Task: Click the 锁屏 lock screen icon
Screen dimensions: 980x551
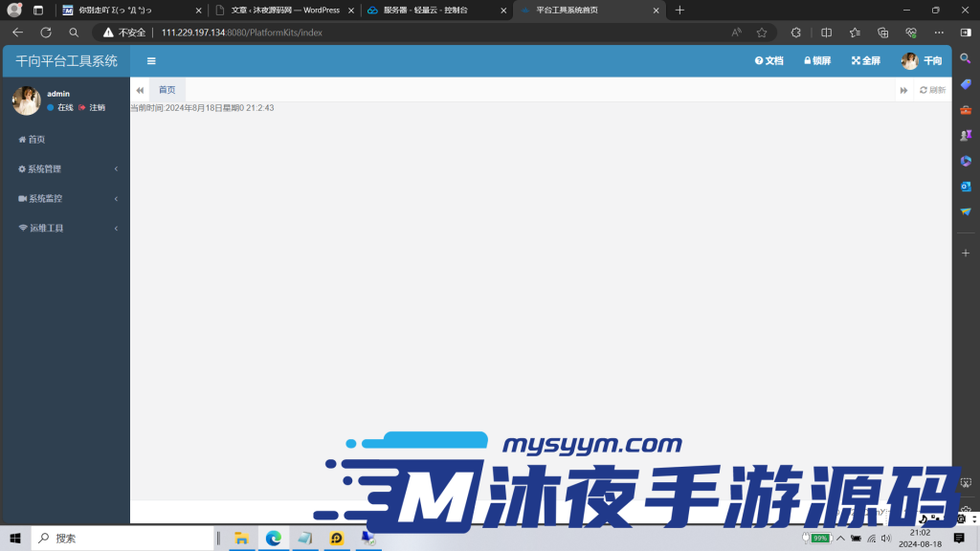Action: pos(807,60)
